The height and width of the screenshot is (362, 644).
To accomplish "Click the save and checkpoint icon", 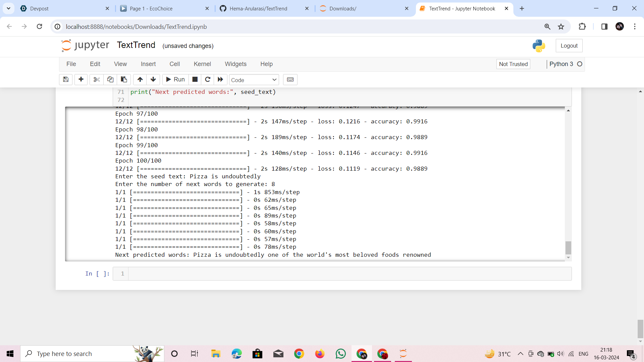I will [x=66, y=79].
